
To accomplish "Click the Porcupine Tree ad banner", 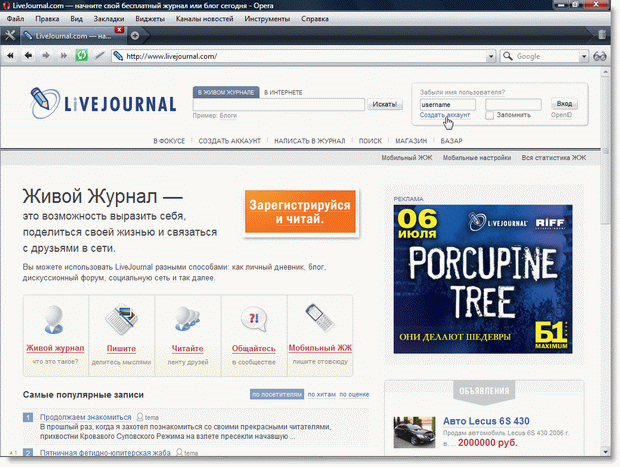I will [483, 279].
